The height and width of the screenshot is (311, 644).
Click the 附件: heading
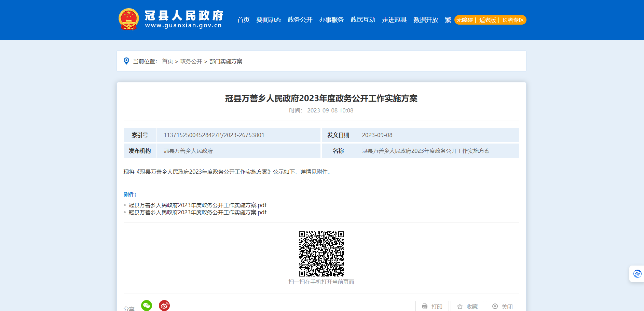click(130, 194)
